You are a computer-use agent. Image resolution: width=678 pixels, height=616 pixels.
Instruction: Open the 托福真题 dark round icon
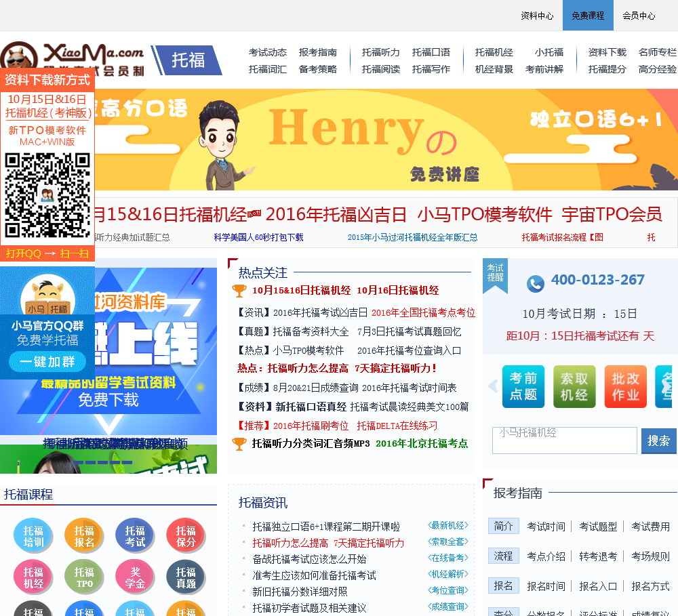point(186,577)
